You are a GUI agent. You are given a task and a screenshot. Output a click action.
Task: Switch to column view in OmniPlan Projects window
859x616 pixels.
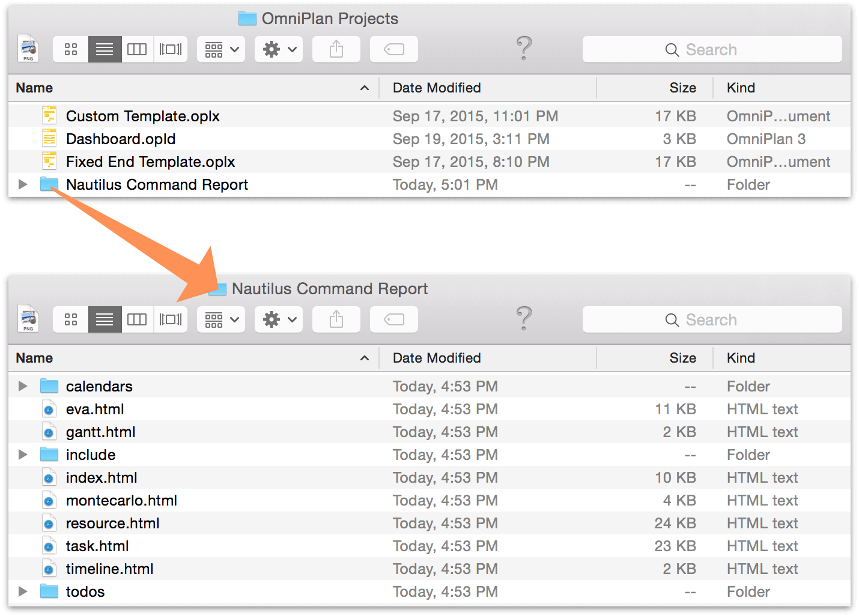pos(137,49)
